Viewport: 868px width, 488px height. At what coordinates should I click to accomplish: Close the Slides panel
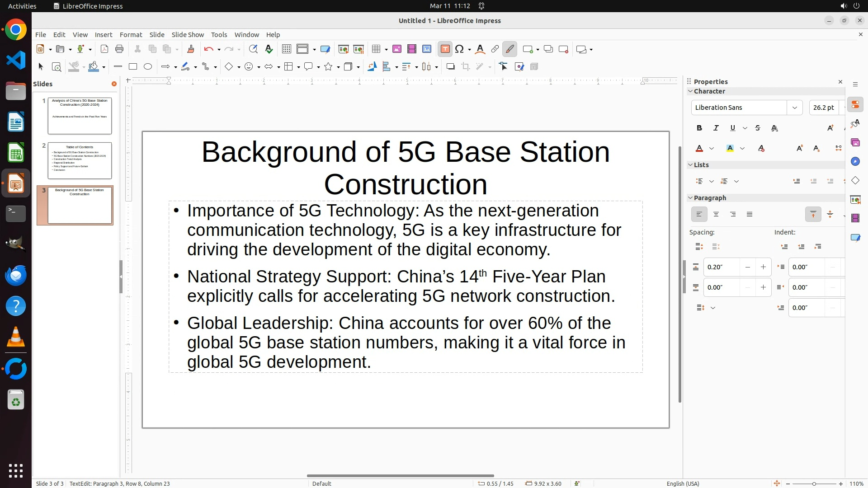tap(114, 84)
